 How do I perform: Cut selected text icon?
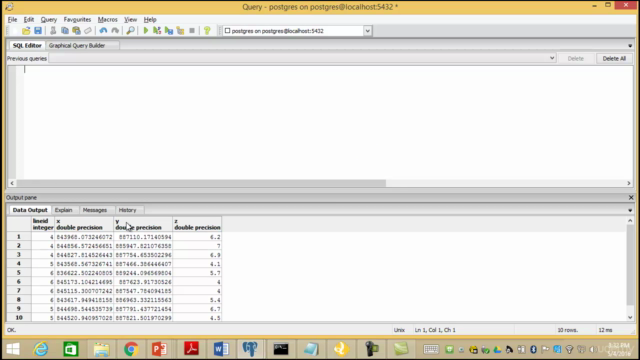point(53,31)
